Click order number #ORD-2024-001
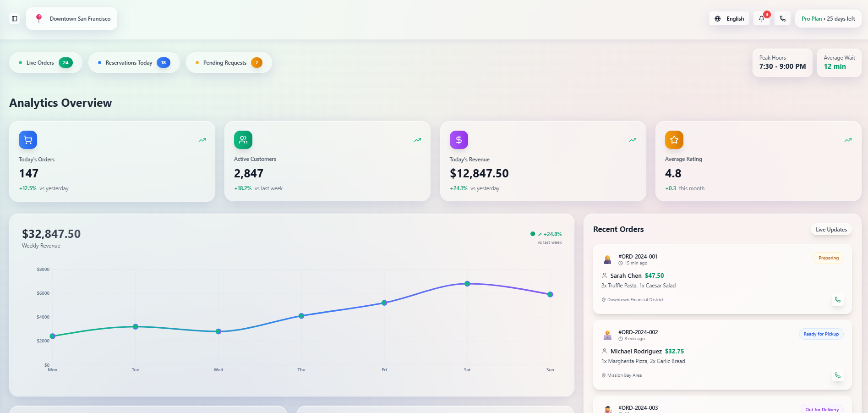The width and height of the screenshot is (868, 413). (638, 257)
